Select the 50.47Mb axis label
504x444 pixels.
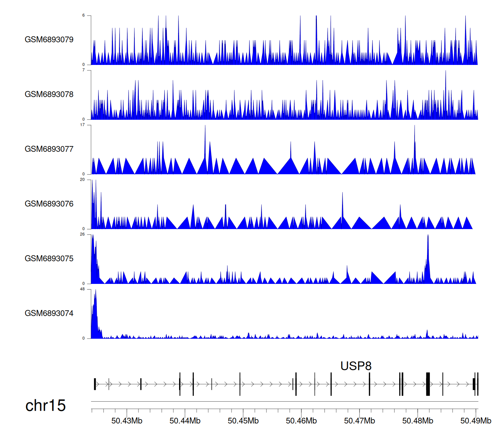pos(359,421)
